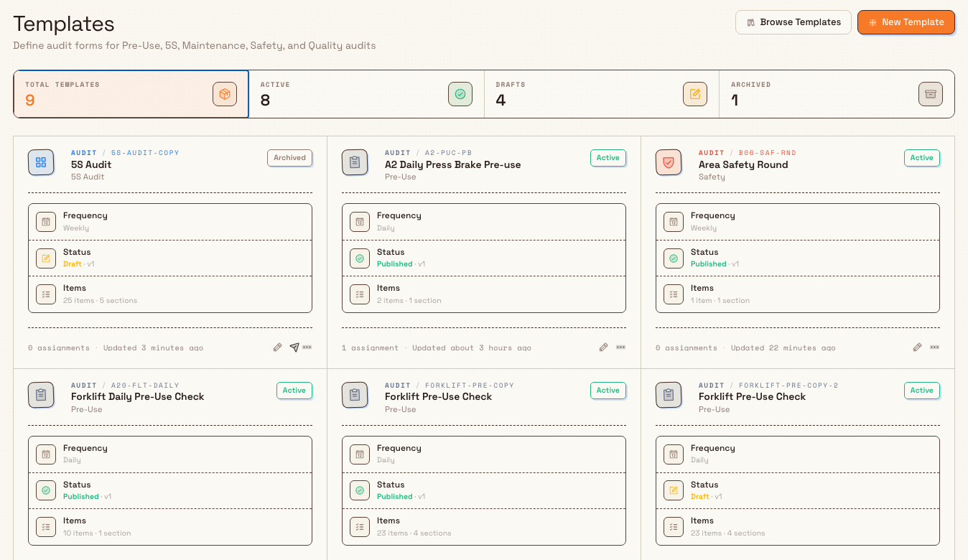Open the 5S Audit template title
Screen dimensions: 968x560
click(x=91, y=164)
